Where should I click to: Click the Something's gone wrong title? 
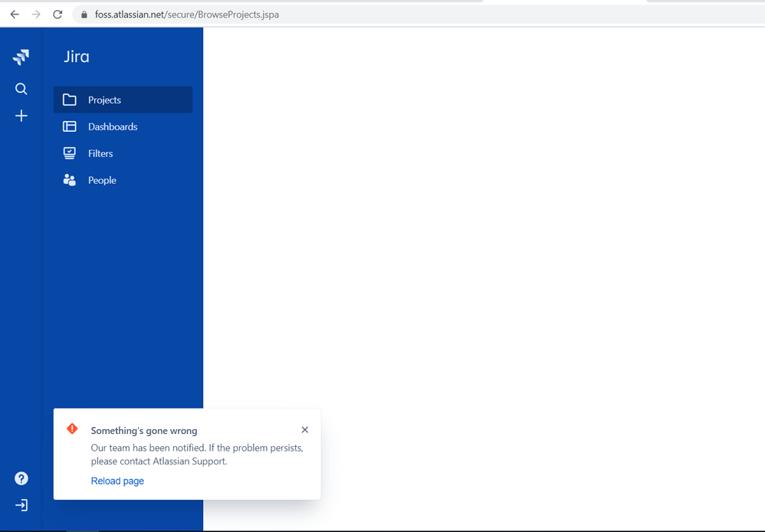(x=144, y=431)
